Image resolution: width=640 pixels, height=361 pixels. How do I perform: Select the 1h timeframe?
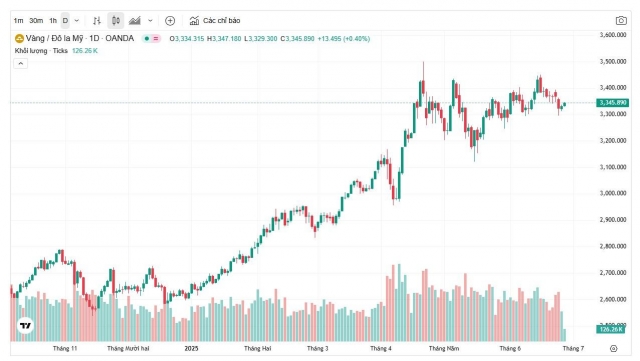(x=53, y=20)
